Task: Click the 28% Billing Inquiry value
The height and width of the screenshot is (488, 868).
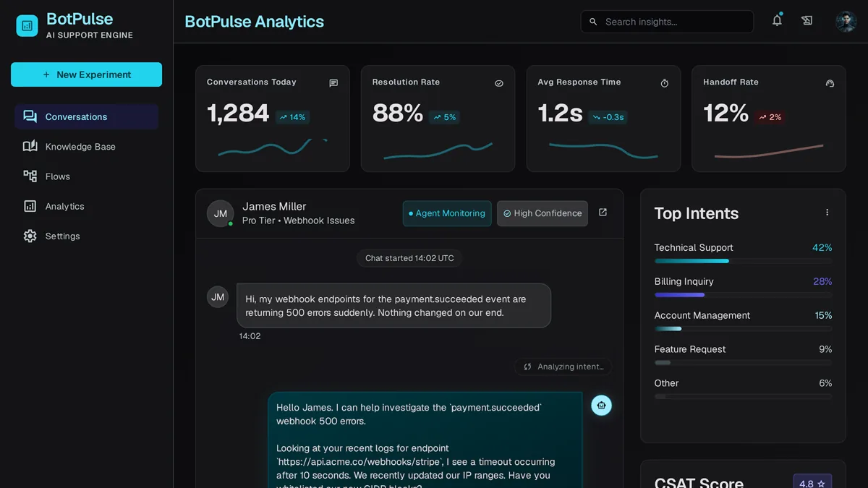Action: click(822, 281)
